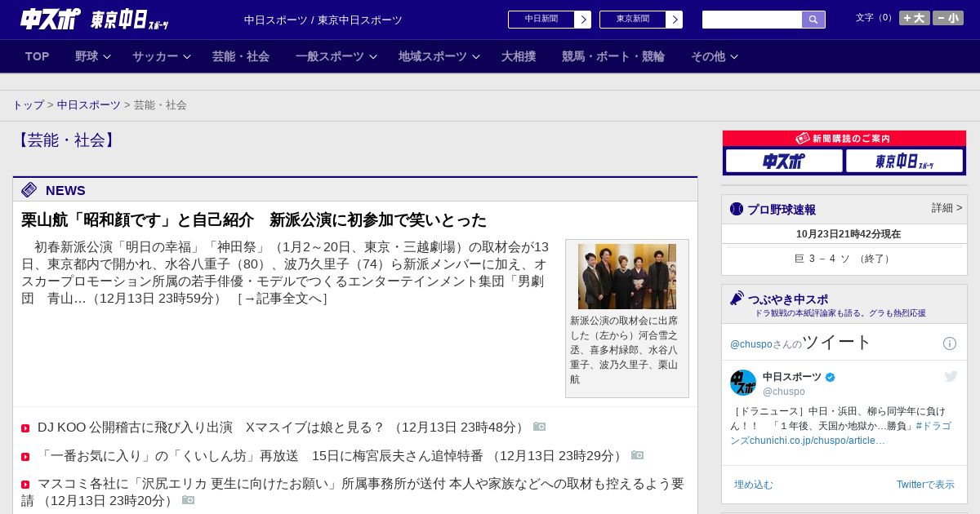Click the 巨 3 − 4 ソ score result
This screenshot has height=514, width=980.
844,259
